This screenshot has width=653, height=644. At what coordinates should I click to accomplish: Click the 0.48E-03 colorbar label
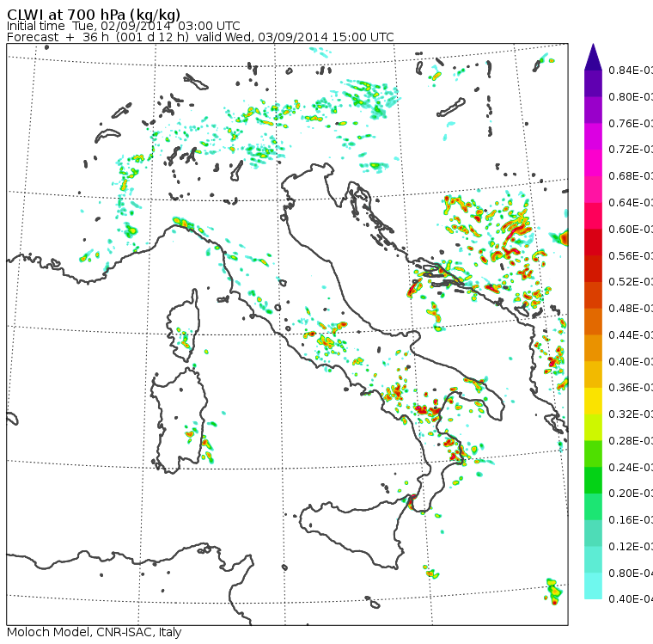point(631,309)
